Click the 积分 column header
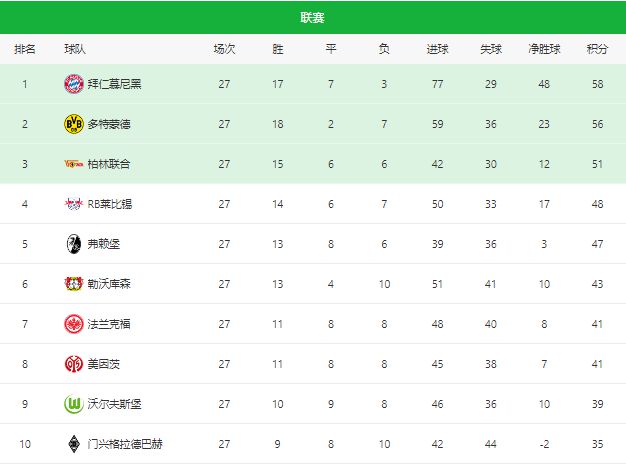Screen dimensions: 626x474 pyautogui.click(x=597, y=49)
